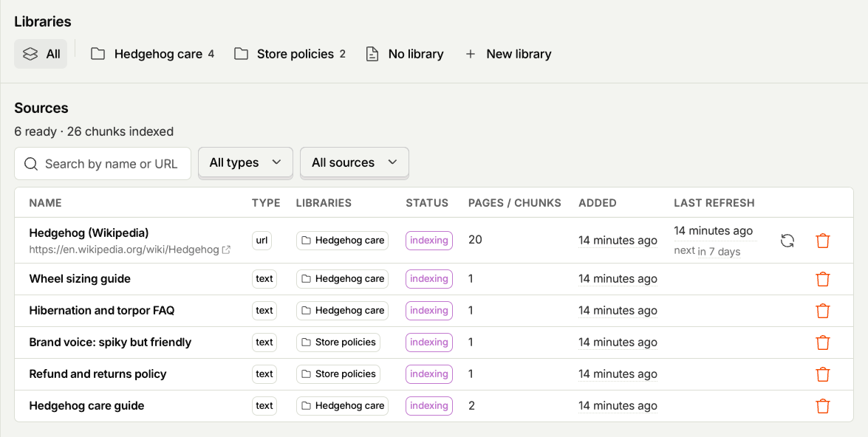Click indexing status in Wikipedia row
Screen dimensions: 868x437
(x=429, y=241)
